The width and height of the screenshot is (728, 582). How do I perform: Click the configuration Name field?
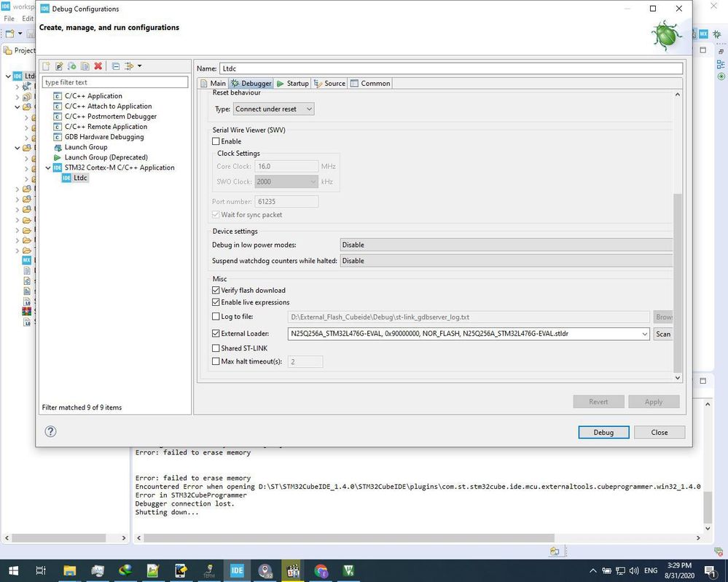pyautogui.click(x=451, y=68)
